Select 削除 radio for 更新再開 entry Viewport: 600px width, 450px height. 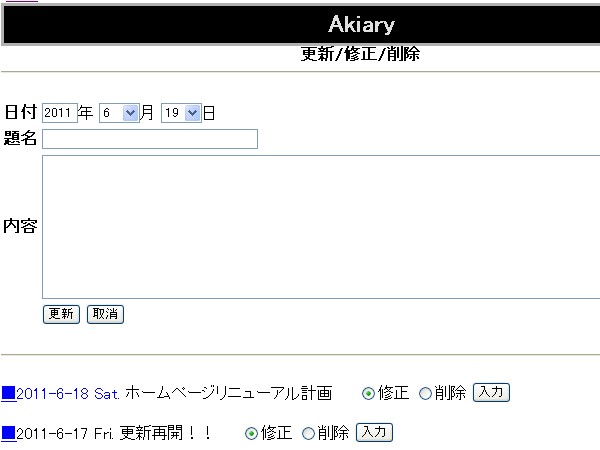click(x=308, y=434)
